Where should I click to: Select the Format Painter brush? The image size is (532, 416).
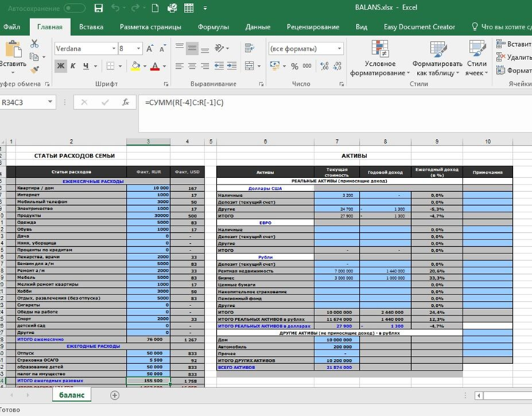point(34,70)
